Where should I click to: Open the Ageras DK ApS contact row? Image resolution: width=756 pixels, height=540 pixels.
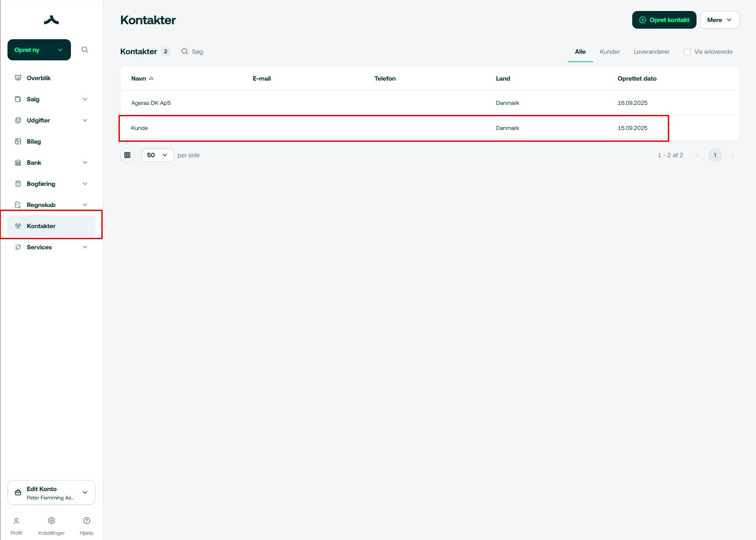point(151,103)
